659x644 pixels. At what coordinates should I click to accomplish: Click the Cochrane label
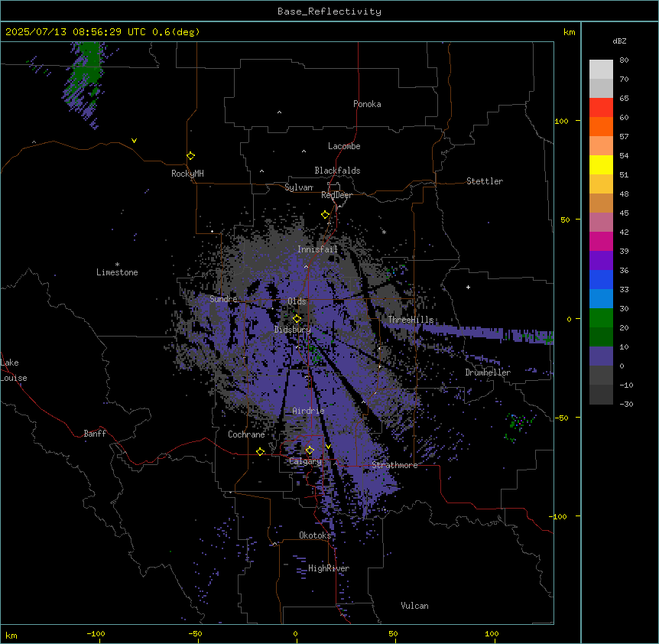[246, 434]
